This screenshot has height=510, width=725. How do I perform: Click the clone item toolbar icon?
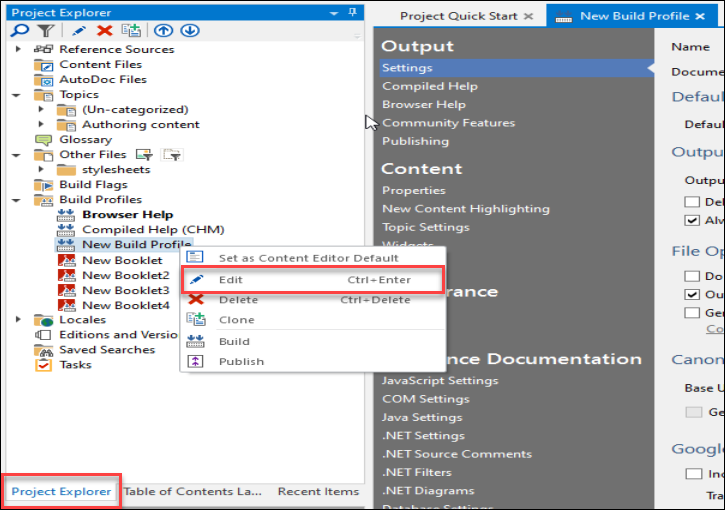(131, 31)
